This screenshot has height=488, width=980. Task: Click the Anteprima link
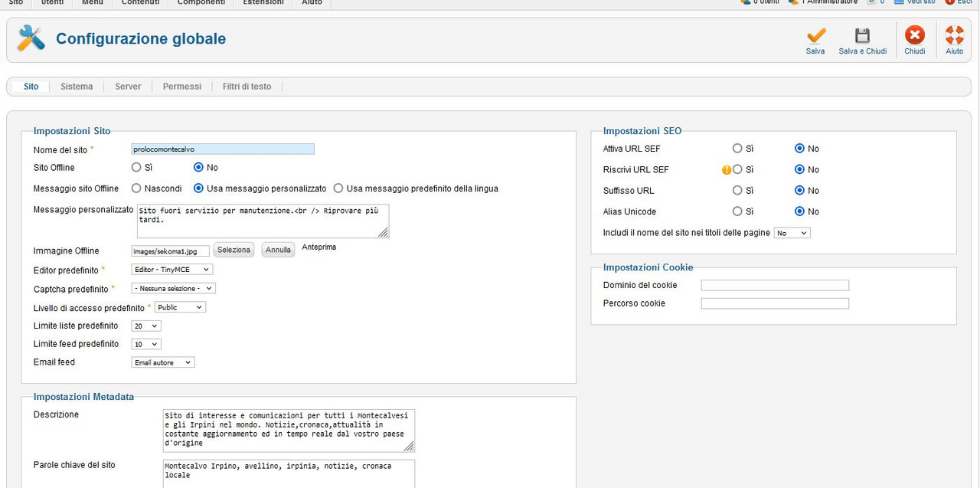tap(319, 247)
